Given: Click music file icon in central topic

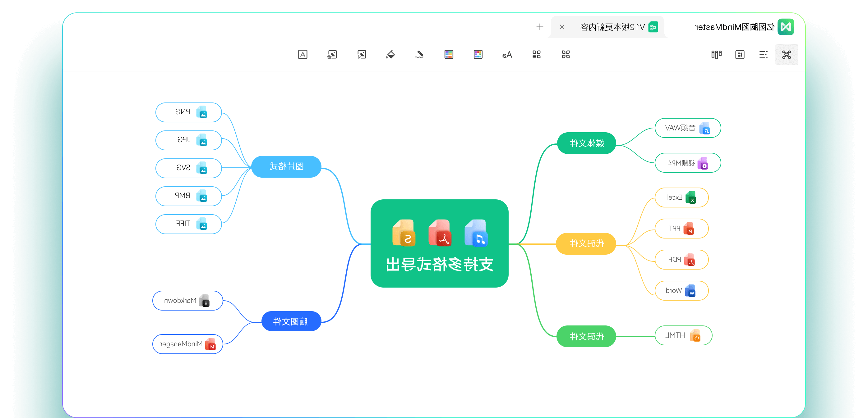Looking at the screenshot, I should click(x=476, y=233).
